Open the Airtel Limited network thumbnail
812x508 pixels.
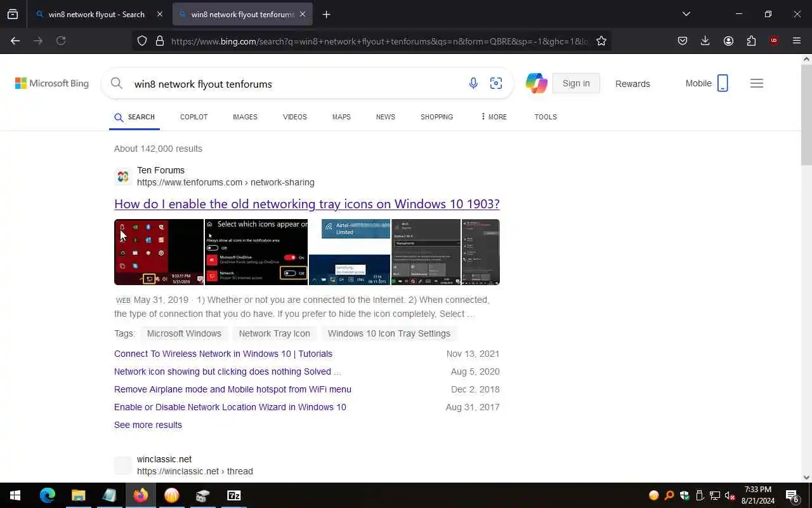[x=350, y=252]
